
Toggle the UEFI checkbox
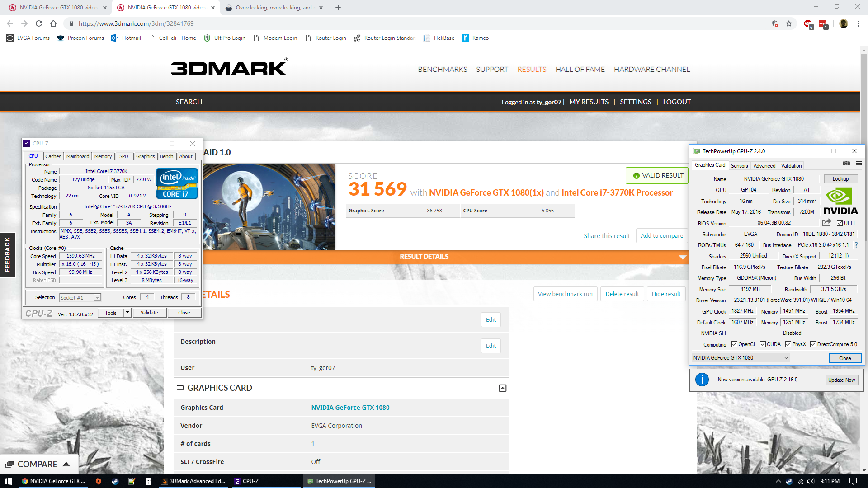840,223
